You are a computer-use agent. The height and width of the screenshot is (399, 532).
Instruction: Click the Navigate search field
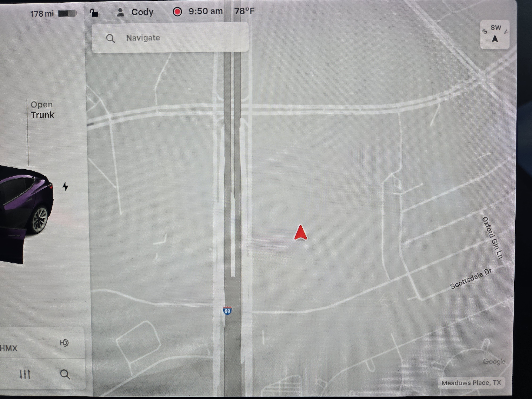click(170, 38)
